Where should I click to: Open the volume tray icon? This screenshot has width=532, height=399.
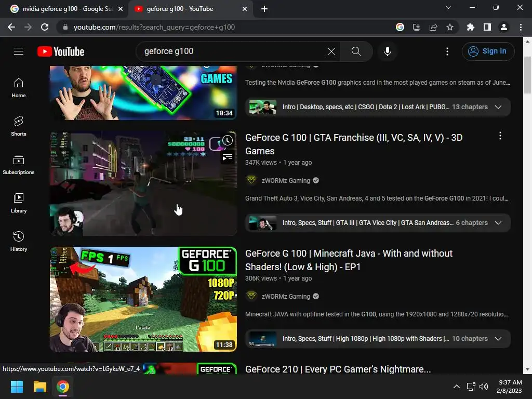(484, 387)
